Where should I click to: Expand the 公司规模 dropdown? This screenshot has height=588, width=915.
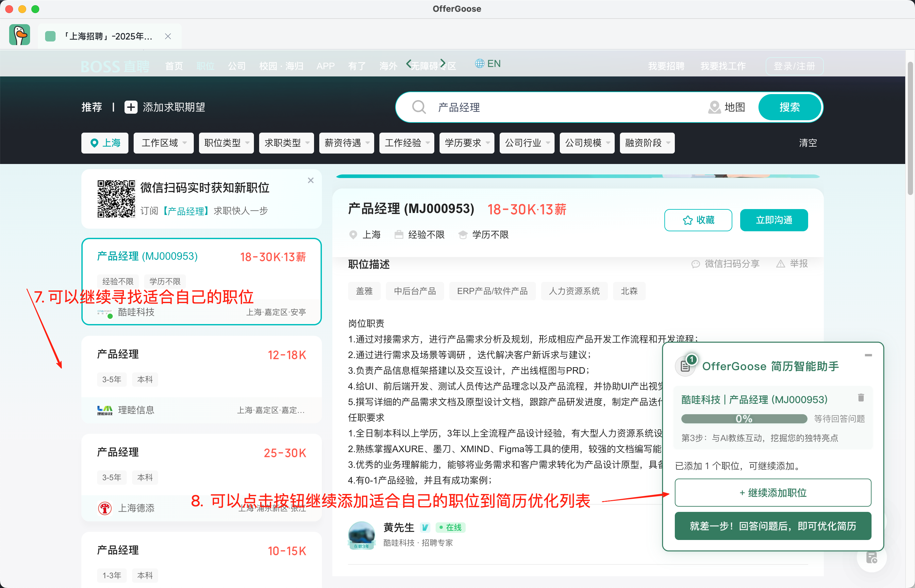(587, 143)
